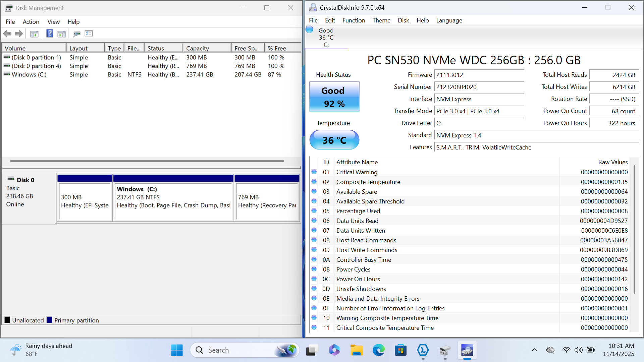
Task: Click the Show/Hide Action Pane icon
Action: pos(61,34)
